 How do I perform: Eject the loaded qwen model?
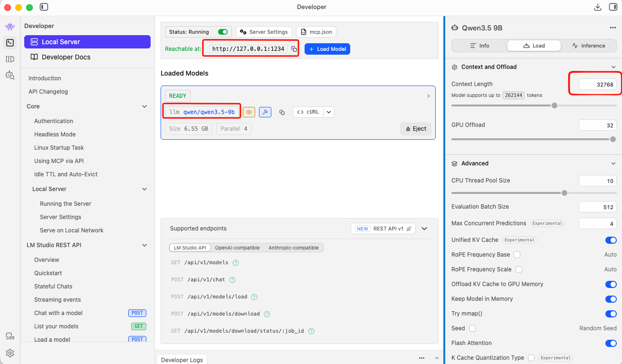(416, 128)
